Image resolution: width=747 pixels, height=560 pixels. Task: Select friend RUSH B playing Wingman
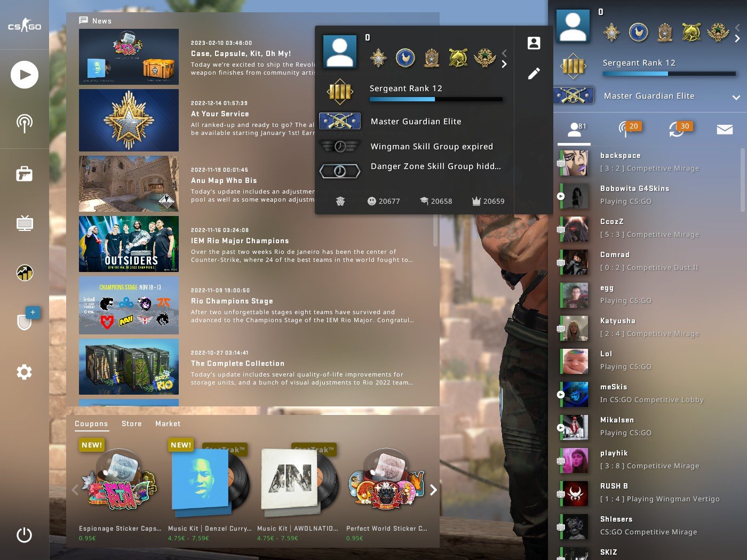coord(647,493)
